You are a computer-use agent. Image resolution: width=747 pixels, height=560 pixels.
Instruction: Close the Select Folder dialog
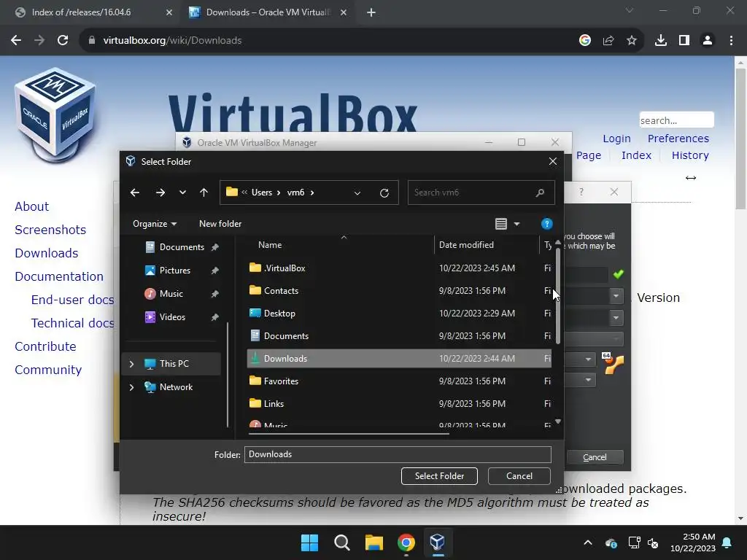point(553,161)
